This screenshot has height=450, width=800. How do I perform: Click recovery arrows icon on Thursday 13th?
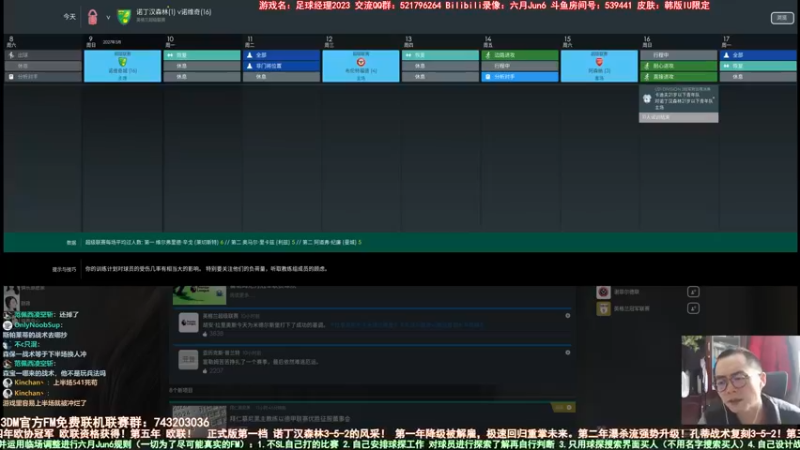point(408,55)
